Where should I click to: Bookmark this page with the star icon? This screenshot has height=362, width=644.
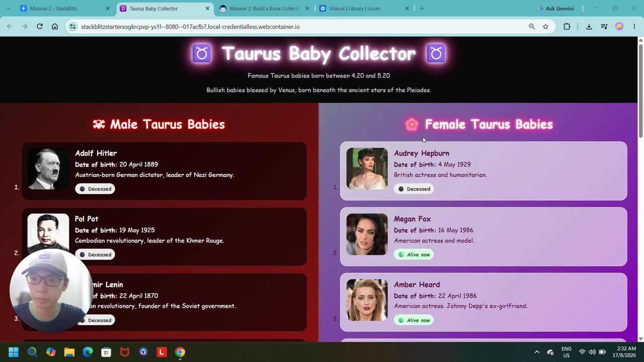point(545,27)
